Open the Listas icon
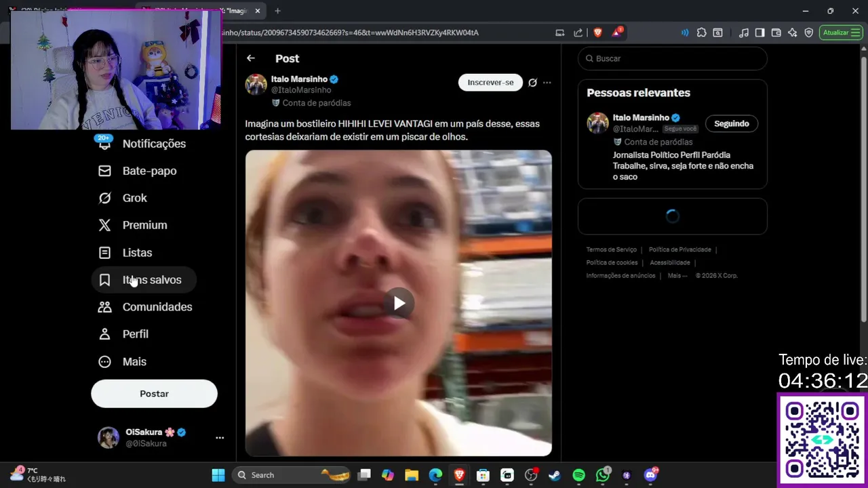 (104, 253)
